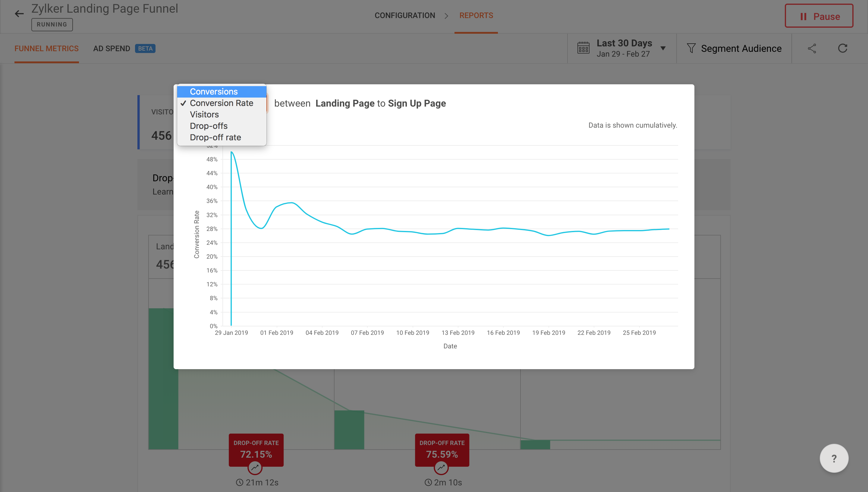The width and height of the screenshot is (868, 492).
Task: Click trend chart icon under 75.59% drop-off
Action: [441, 468]
